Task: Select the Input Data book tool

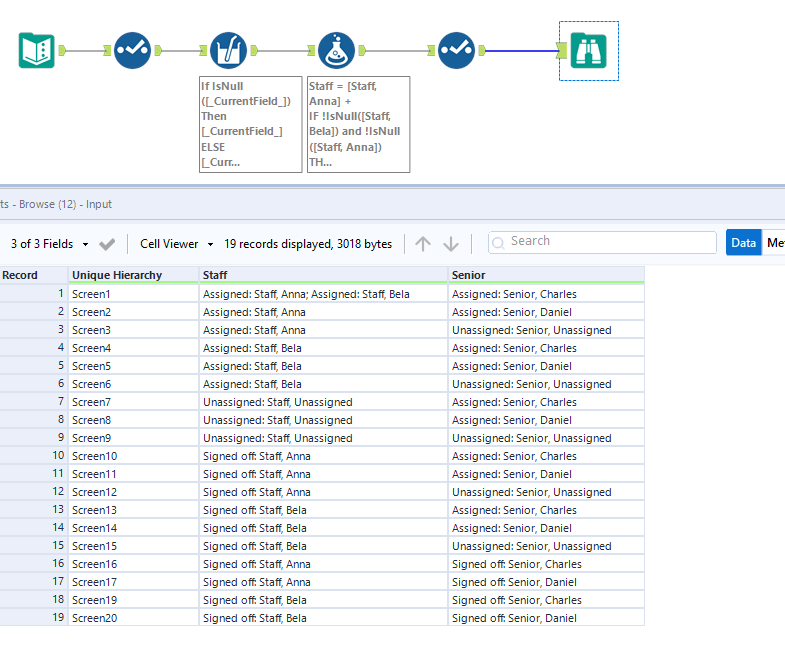Action: pyautogui.click(x=37, y=50)
